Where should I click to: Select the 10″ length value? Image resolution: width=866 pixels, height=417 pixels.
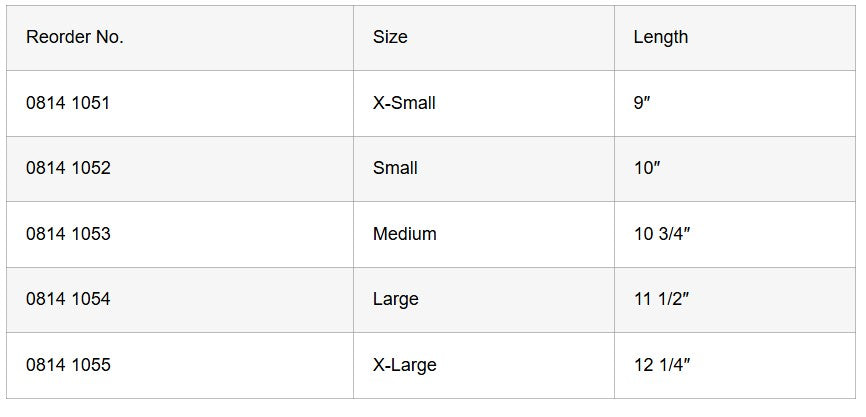click(x=647, y=168)
